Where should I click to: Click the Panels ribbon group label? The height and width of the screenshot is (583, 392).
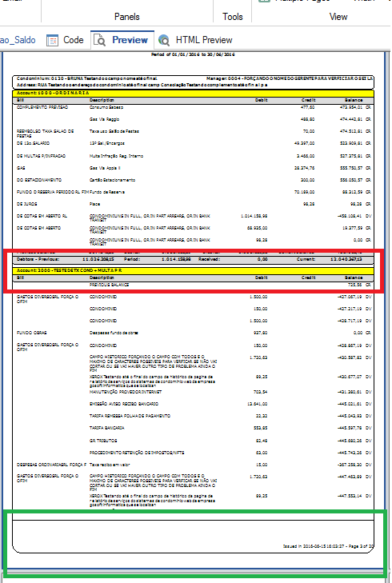tap(127, 17)
